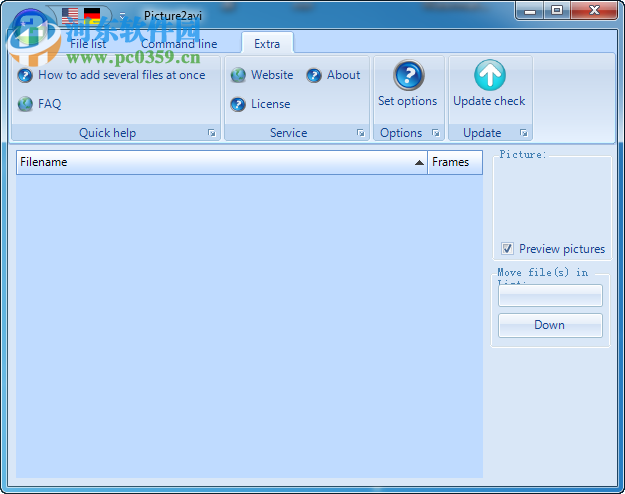Move selected file Down in list
Image resolution: width=625 pixels, height=494 pixels.
tap(550, 325)
